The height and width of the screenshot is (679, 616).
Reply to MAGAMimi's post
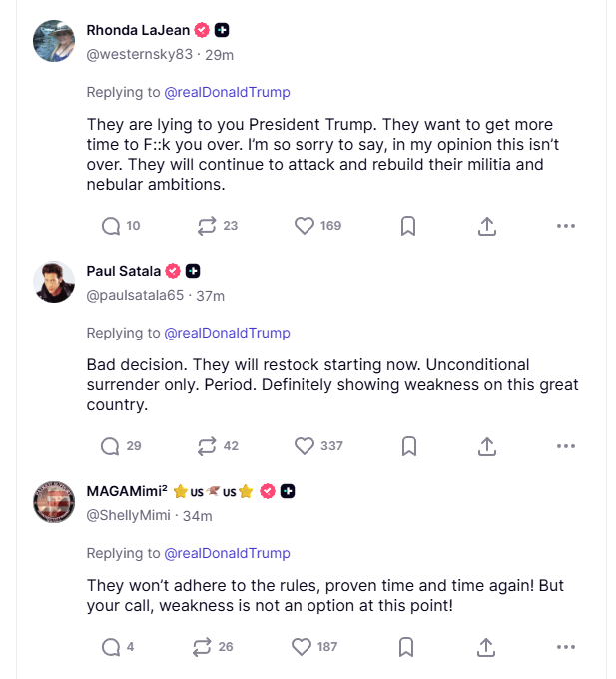[x=111, y=647]
